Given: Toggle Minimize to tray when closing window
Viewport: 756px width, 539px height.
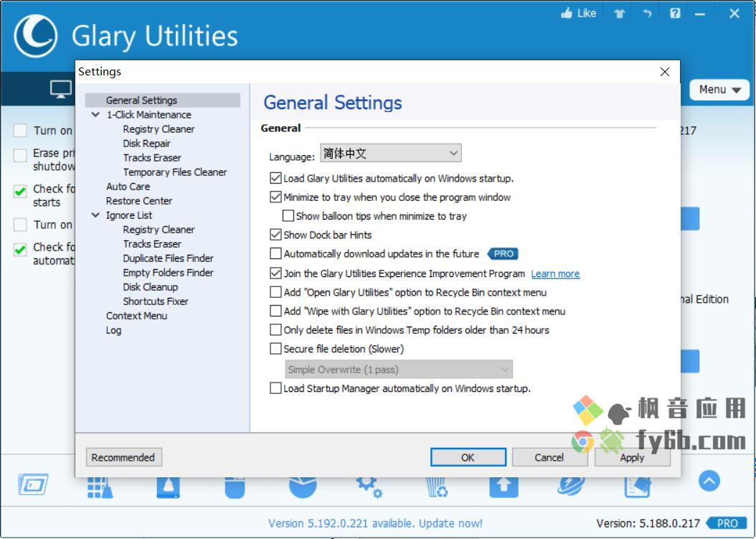Looking at the screenshot, I should pyautogui.click(x=275, y=197).
